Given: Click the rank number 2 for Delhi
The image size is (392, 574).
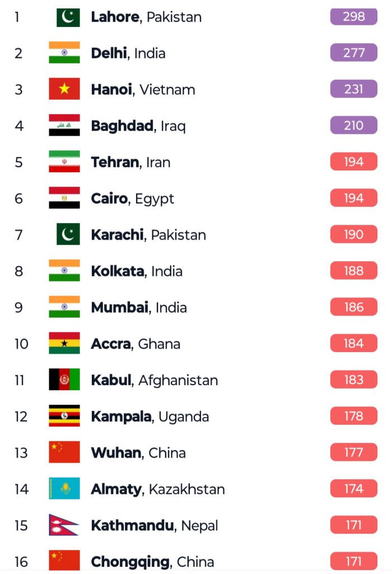Looking at the screenshot, I should coord(19,53).
